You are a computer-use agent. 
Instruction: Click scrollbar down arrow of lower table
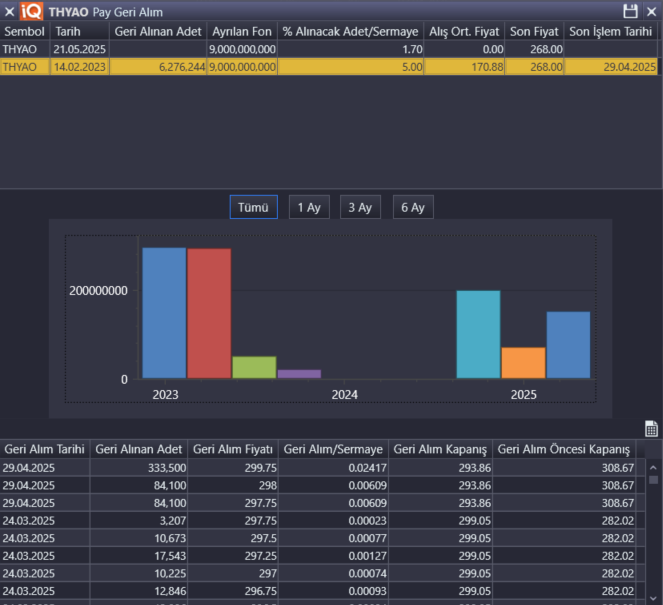653,599
